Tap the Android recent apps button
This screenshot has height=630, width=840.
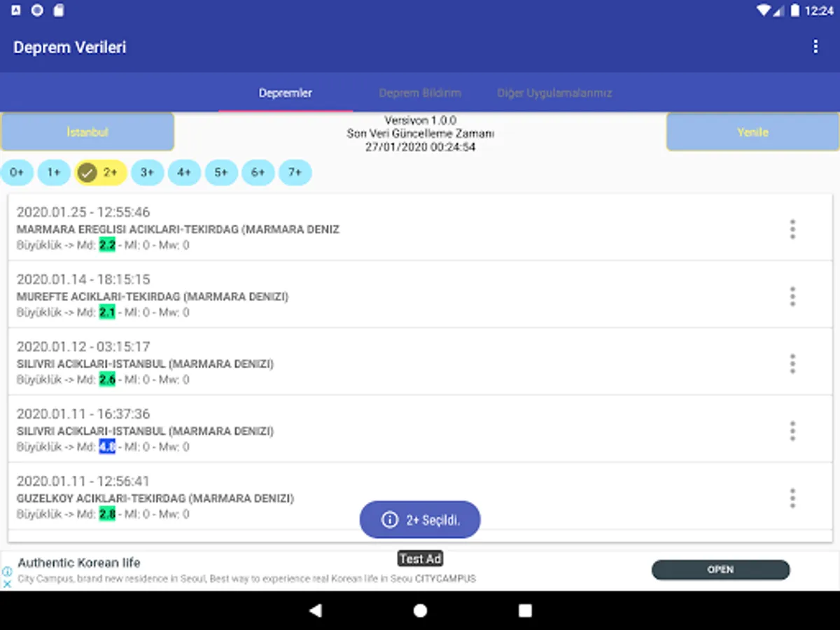coord(525,610)
